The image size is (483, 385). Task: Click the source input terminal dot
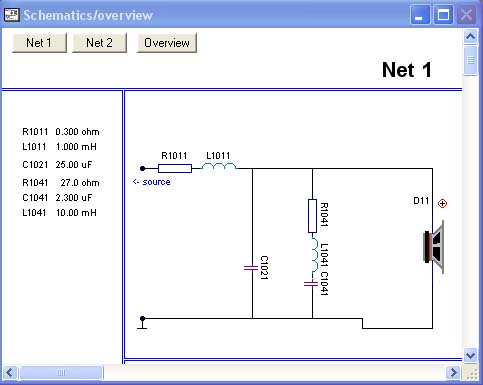(x=142, y=168)
